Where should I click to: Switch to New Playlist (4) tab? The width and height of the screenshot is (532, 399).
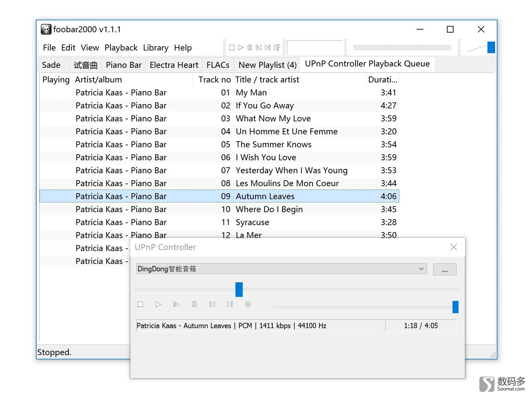click(267, 65)
